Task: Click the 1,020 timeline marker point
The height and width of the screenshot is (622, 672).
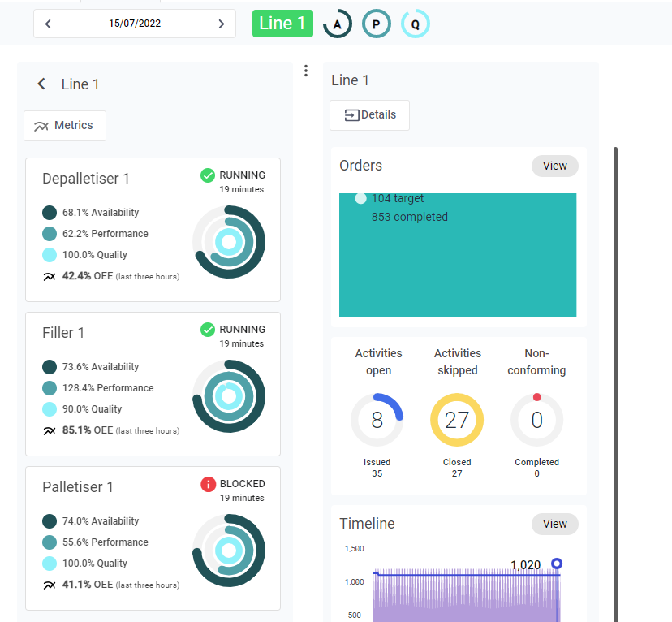Action: [x=557, y=564]
